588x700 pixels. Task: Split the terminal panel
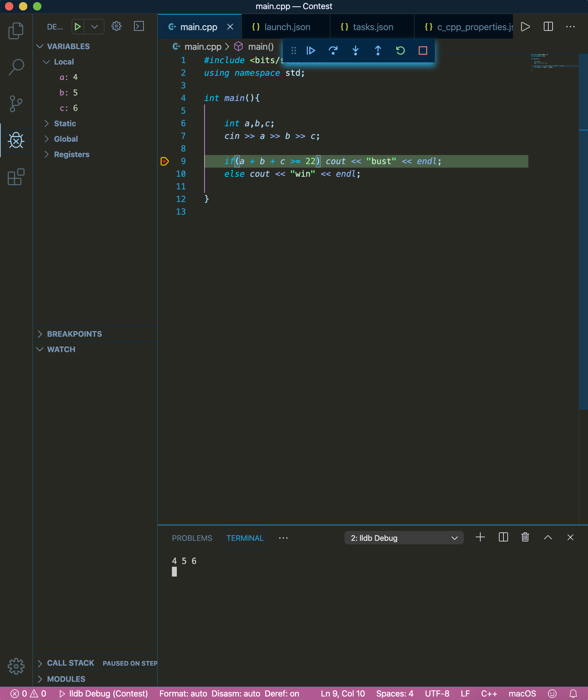coord(503,537)
